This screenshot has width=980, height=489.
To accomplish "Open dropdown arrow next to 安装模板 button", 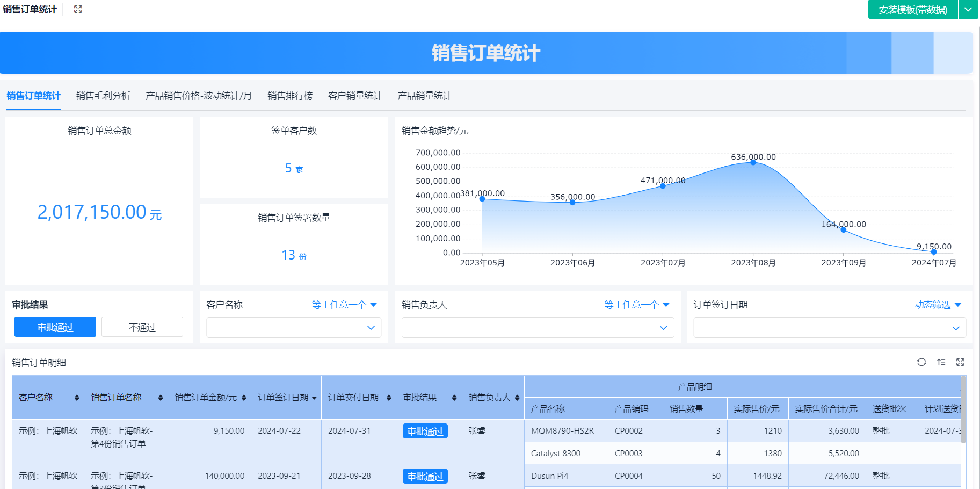I will [968, 10].
